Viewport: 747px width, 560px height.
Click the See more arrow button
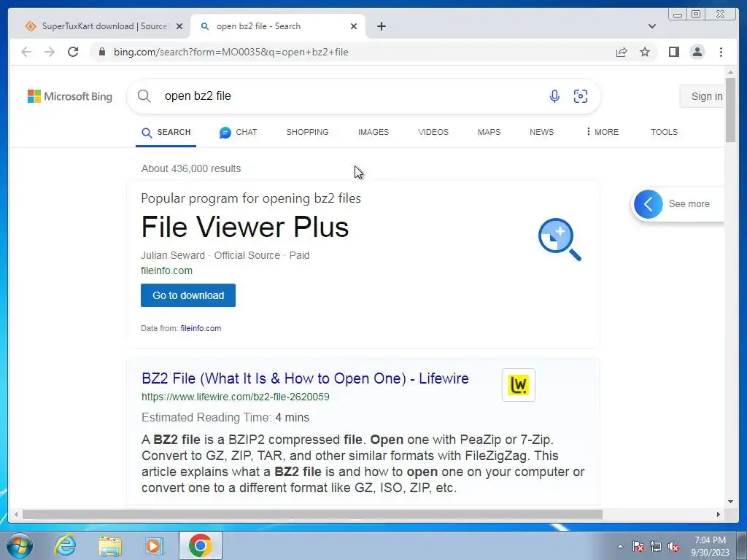(x=648, y=204)
